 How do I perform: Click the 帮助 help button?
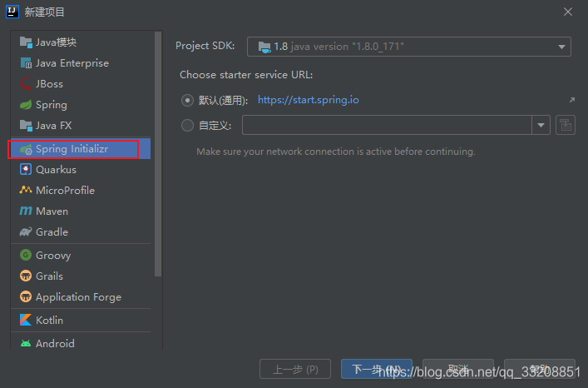point(539,369)
